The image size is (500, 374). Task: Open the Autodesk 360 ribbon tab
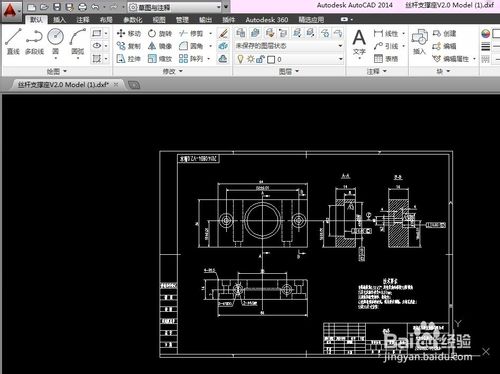[267, 20]
